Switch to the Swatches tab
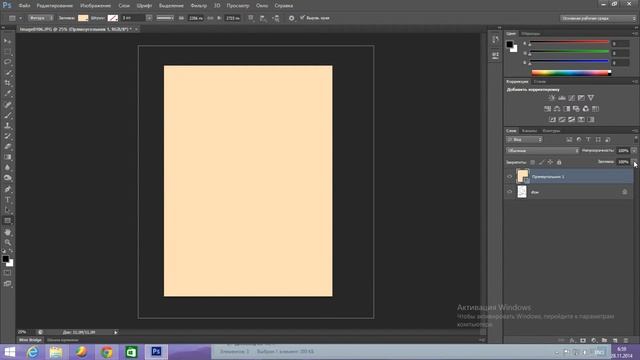Image resolution: width=640 pixels, height=360 pixels. (x=531, y=33)
